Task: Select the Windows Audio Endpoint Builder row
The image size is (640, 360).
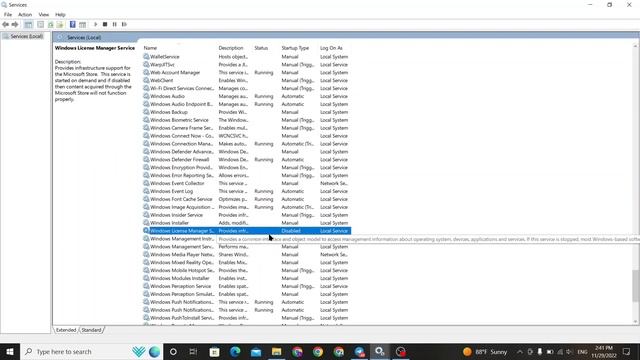Action: pos(247,104)
